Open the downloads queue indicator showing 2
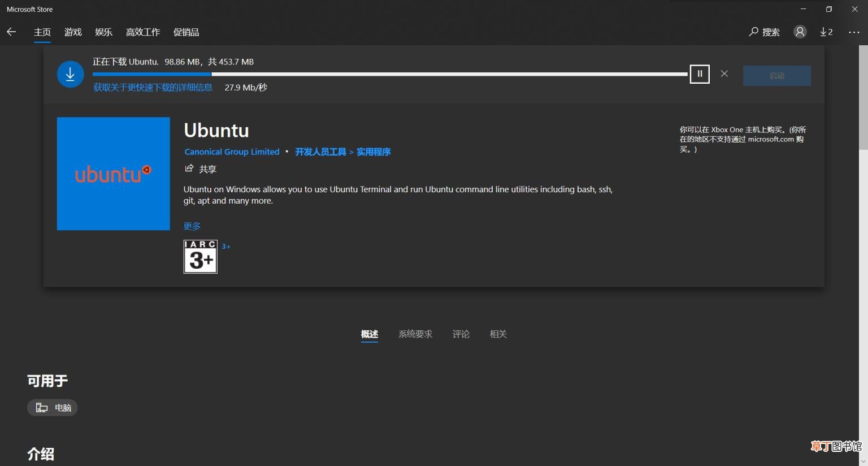 click(826, 32)
